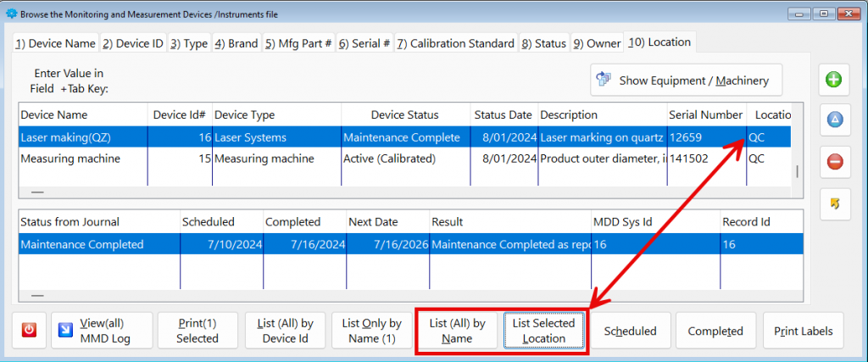868x362 pixels.
Task: Click the blue triangle change record icon
Action: (x=834, y=120)
